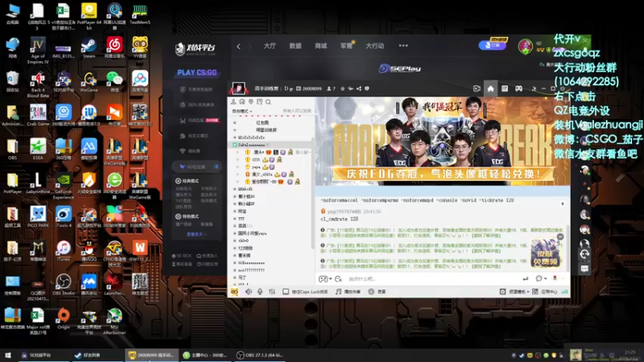Open the Age of Empires IV shortcut
The image size is (644, 362).
pos(38,50)
